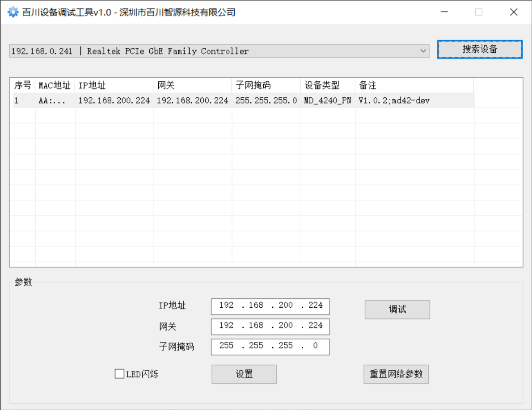This screenshot has width=532, height=410.
Task: Click inside the 子网掩码 input field
Action: [x=270, y=347]
